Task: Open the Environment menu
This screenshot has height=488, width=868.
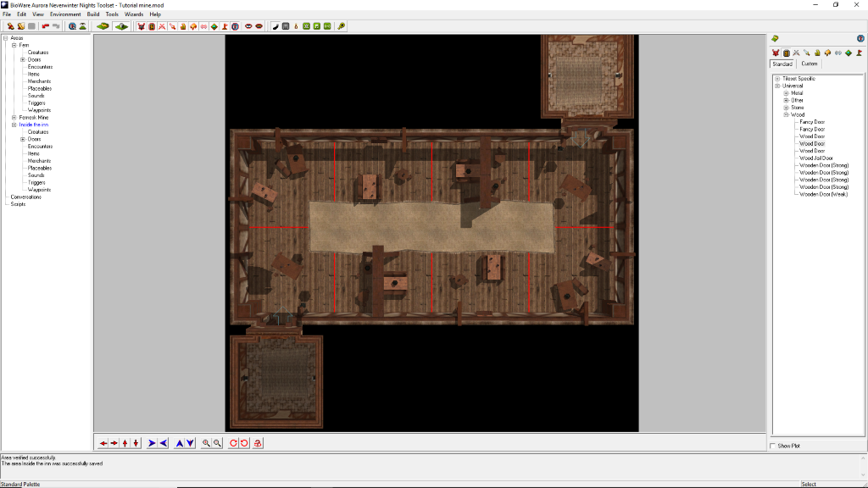Action: click(x=65, y=14)
